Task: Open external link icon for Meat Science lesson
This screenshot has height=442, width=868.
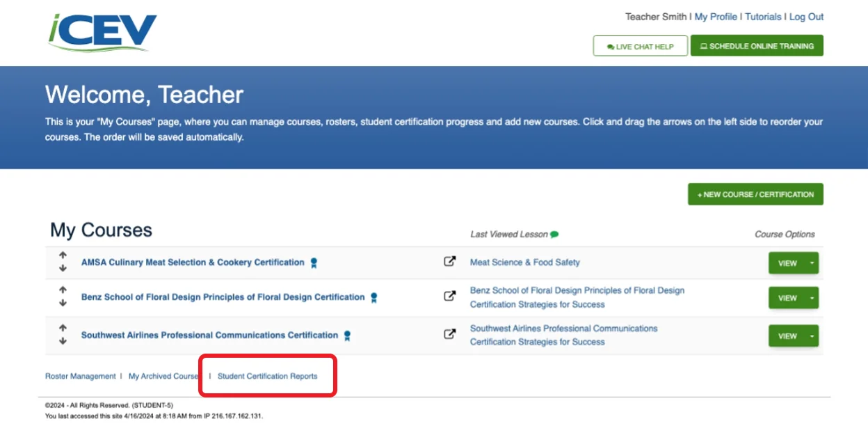Action: coord(450,262)
